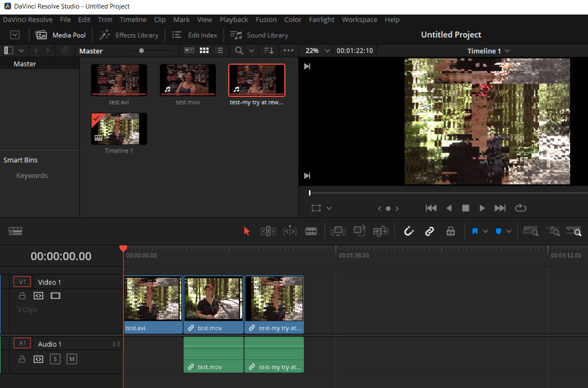This screenshot has height=388, width=588.
Task: Toggle bin list sidebar panel icon
Action: (9, 50)
